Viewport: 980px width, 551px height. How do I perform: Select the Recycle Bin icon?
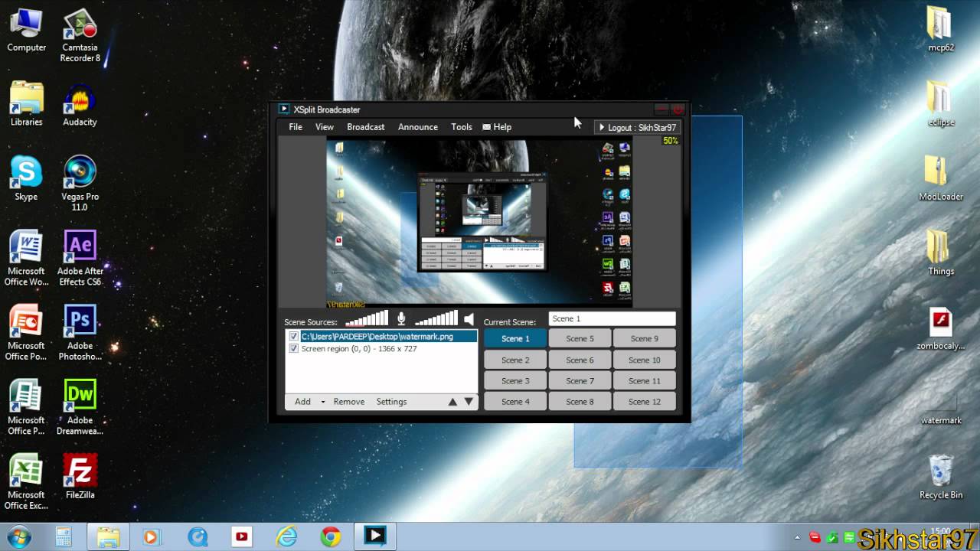click(x=941, y=478)
